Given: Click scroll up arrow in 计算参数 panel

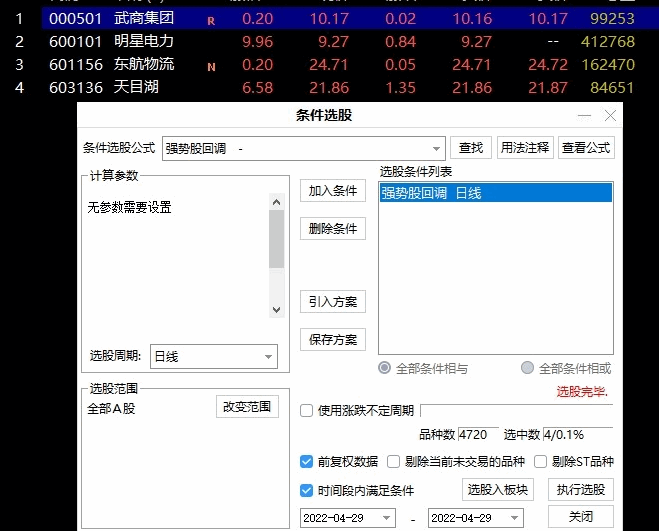Looking at the screenshot, I should click(277, 202).
